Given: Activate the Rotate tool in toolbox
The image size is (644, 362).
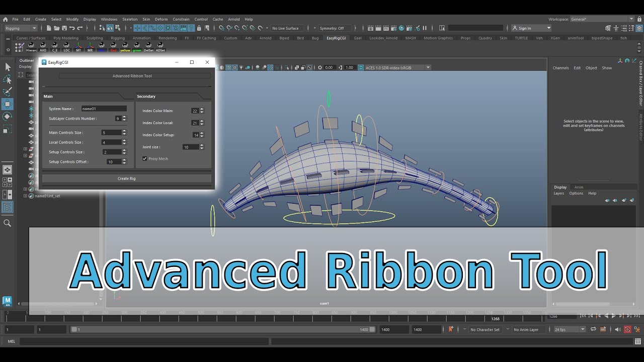Looking at the screenshot, I should [8, 117].
